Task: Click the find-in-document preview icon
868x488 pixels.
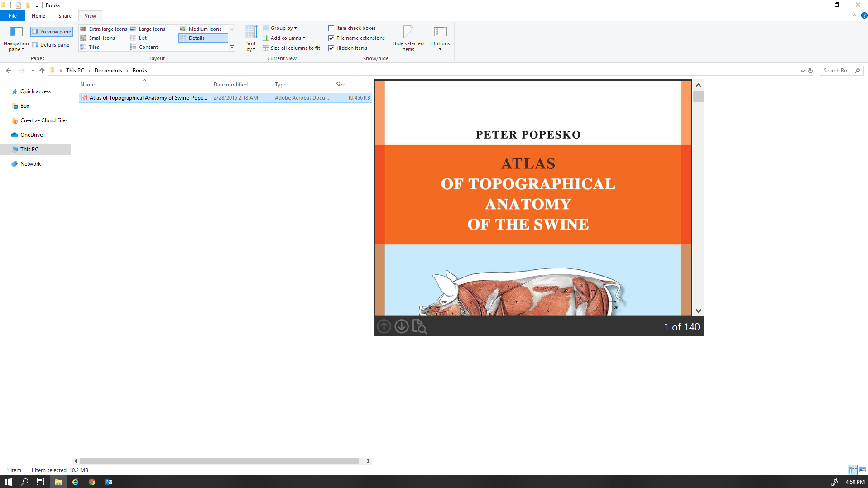Action: point(420,326)
